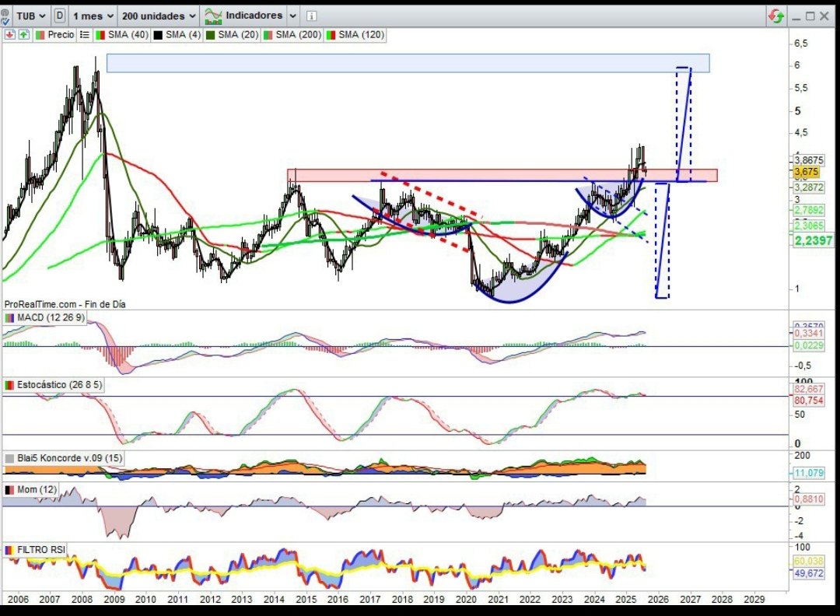Click the 82,667 stochastic value
840x616 pixels.
click(808, 390)
